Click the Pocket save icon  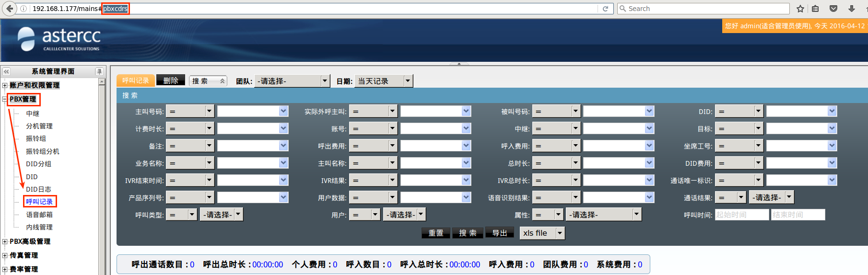[x=833, y=9]
